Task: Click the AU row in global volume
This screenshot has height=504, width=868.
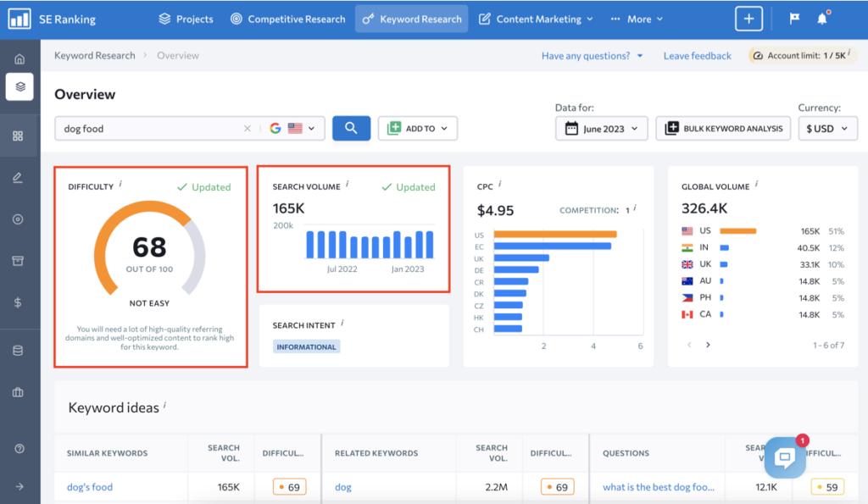Action: click(763, 281)
